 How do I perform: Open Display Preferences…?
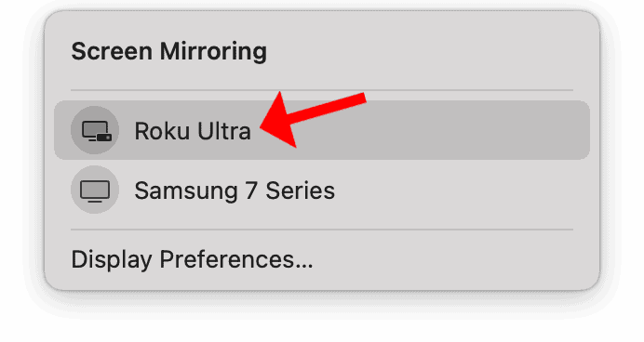[x=193, y=259]
